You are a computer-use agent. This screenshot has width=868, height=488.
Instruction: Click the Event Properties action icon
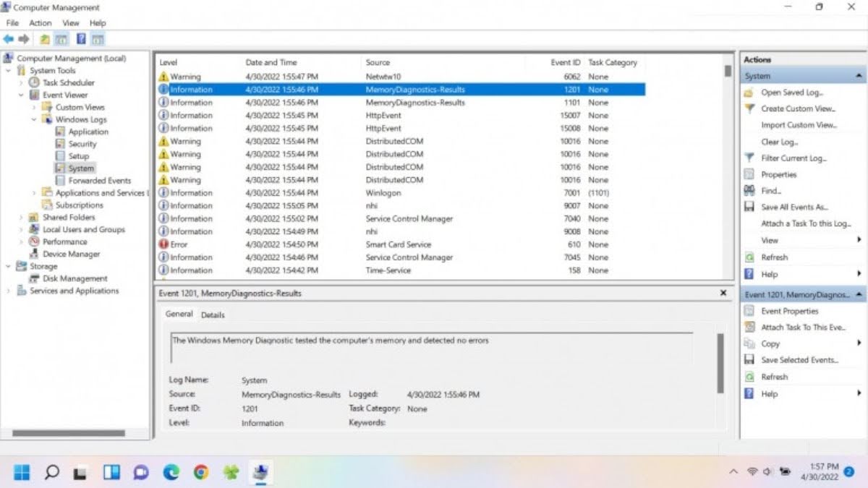pos(749,311)
